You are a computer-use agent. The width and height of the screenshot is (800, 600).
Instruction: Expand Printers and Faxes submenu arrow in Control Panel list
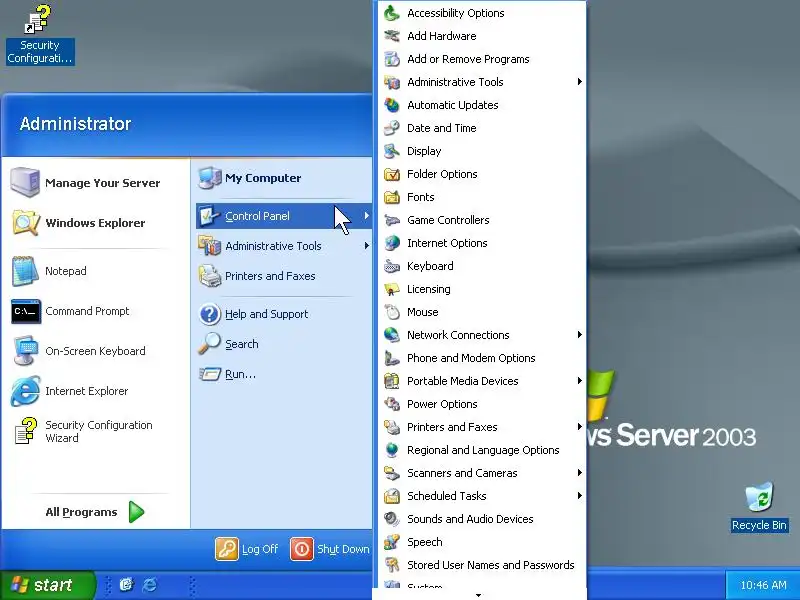pyautogui.click(x=580, y=427)
